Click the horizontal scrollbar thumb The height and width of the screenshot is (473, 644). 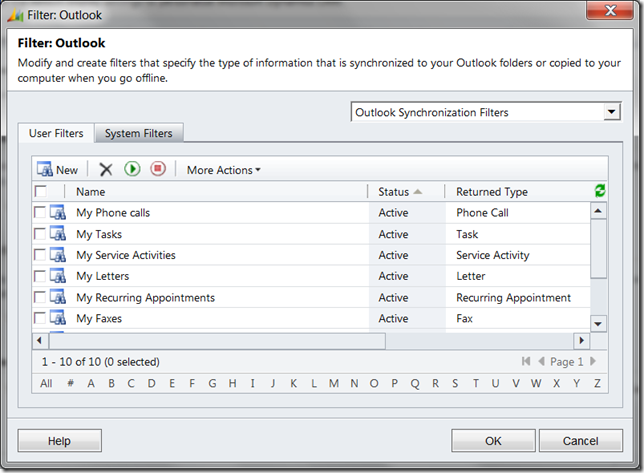217,341
